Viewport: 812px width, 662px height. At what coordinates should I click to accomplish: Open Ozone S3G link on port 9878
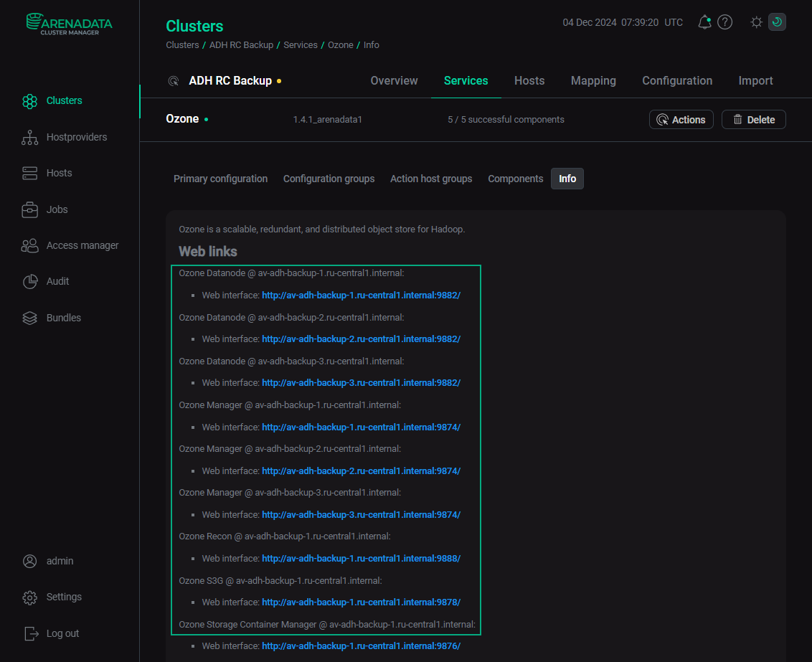(361, 602)
